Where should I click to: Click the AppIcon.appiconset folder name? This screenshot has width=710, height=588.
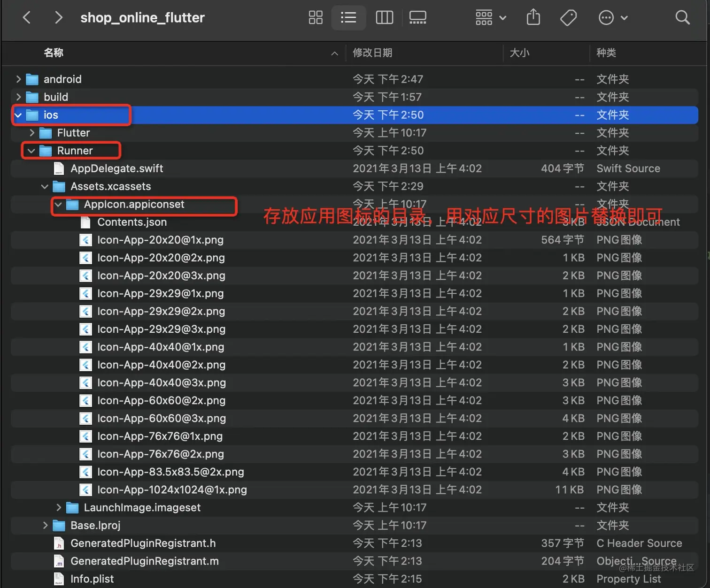tap(134, 204)
